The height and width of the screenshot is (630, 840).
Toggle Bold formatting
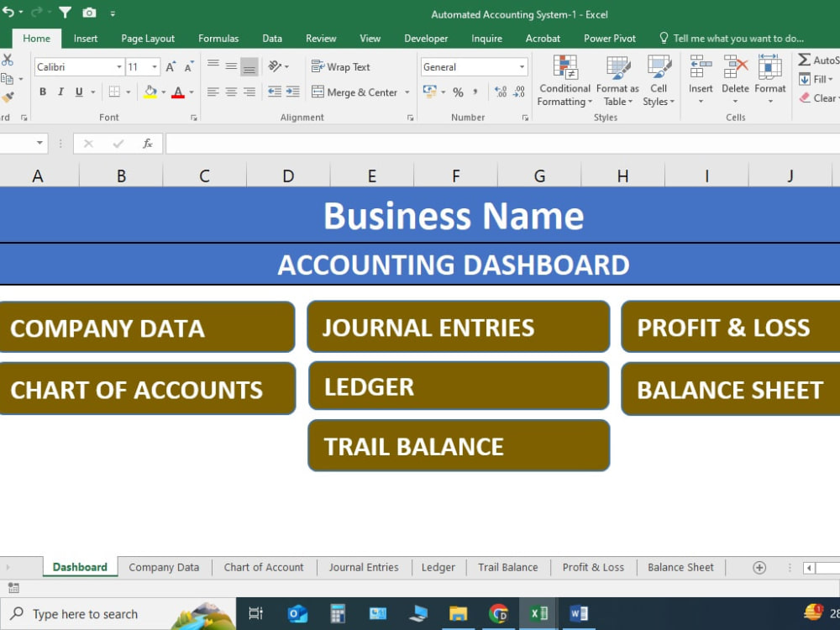coord(43,92)
